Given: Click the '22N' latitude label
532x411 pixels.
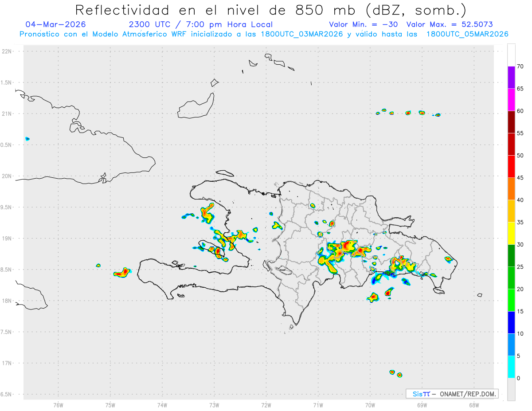Looking at the screenshot, I should 7,51.
